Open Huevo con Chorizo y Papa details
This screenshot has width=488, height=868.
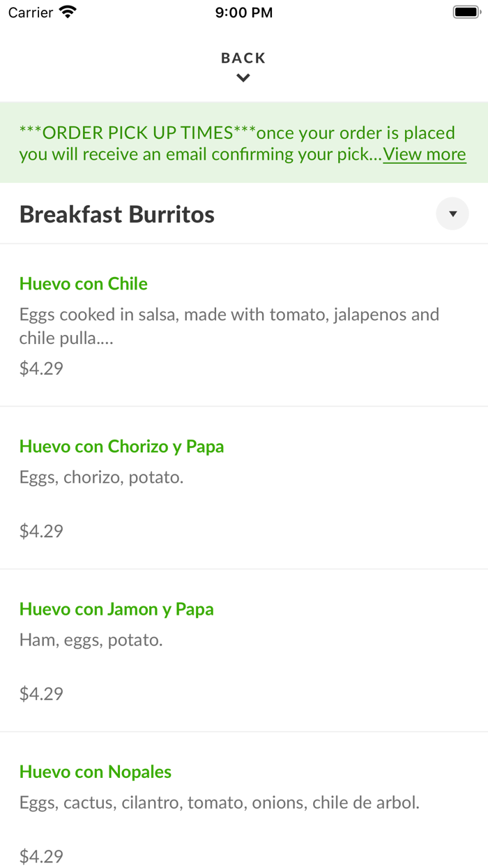pos(121,447)
